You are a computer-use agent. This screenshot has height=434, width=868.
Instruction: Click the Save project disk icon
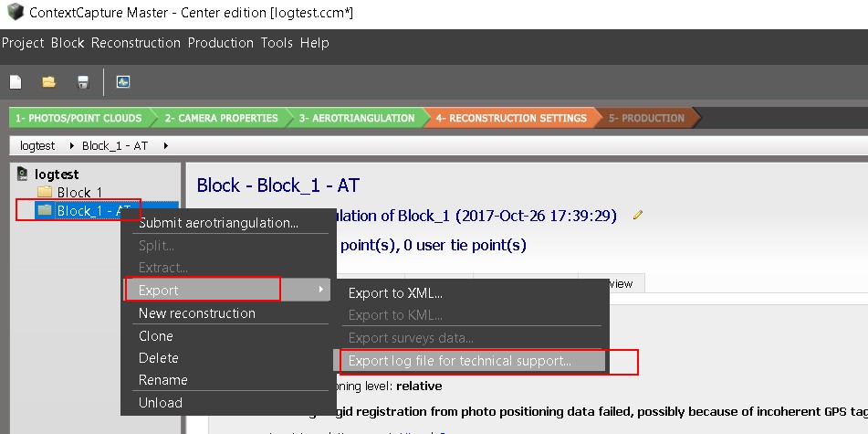(x=83, y=82)
